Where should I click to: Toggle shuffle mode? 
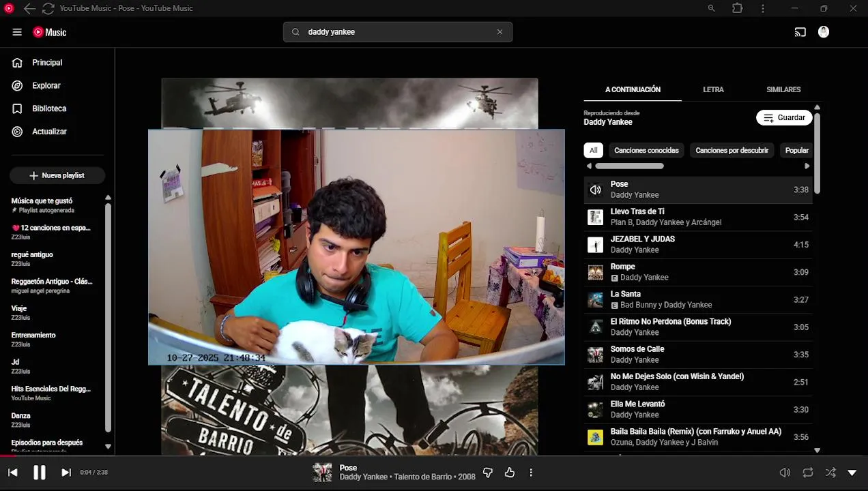830,473
